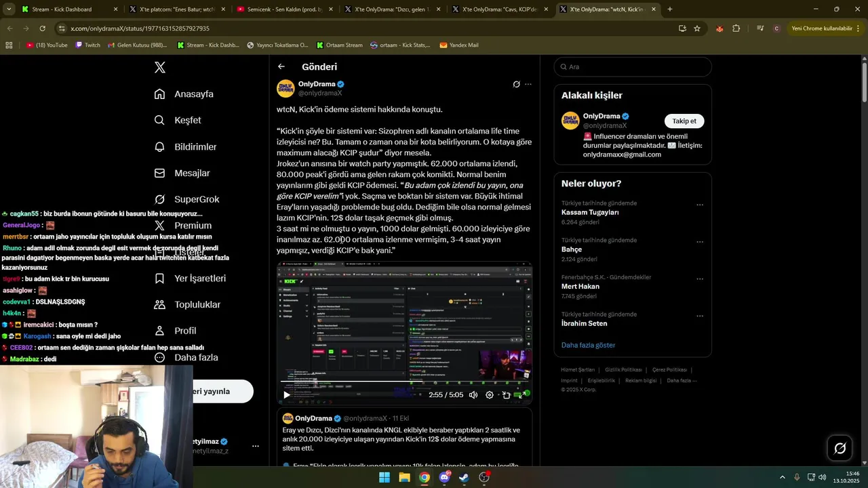
Task: Open Chrome profile avatar C
Action: (776, 28)
